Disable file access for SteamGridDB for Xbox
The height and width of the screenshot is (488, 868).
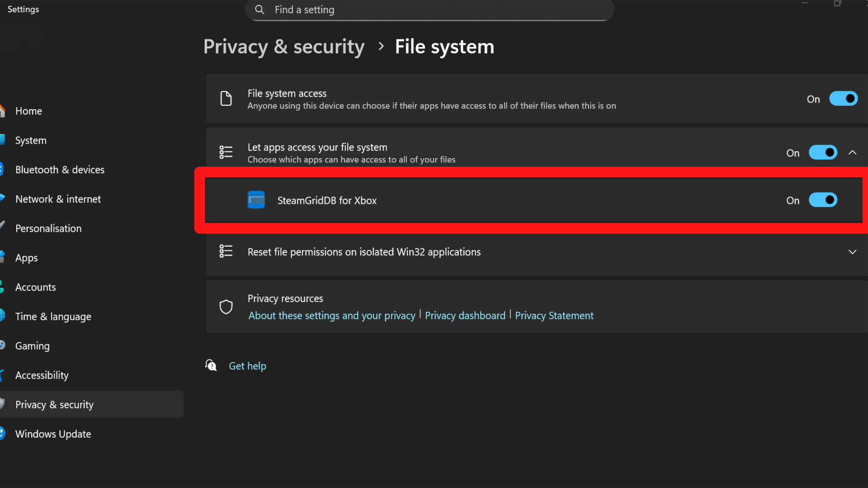coord(823,200)
